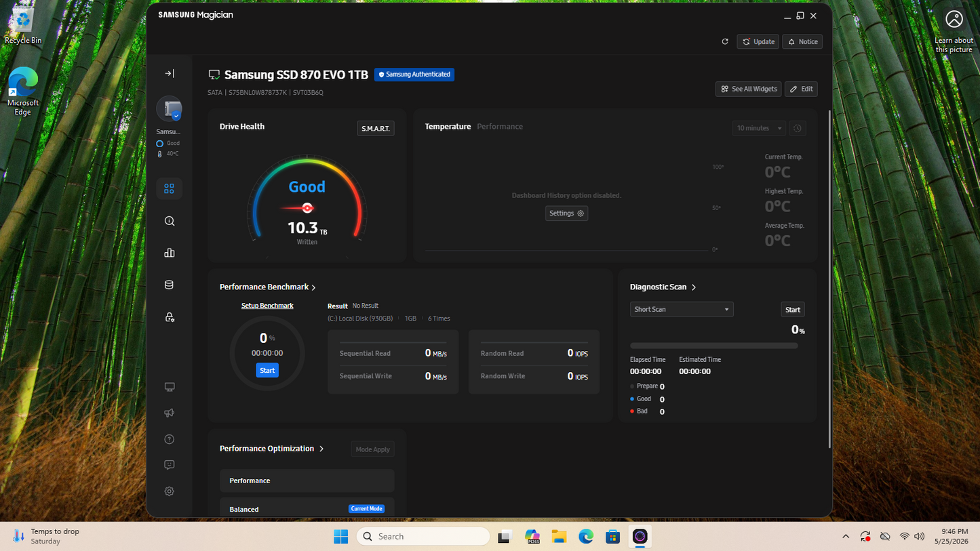This screenshot has width=980, height=551.
Task: Open the Windows Start menu
Action: click(340, 537)
